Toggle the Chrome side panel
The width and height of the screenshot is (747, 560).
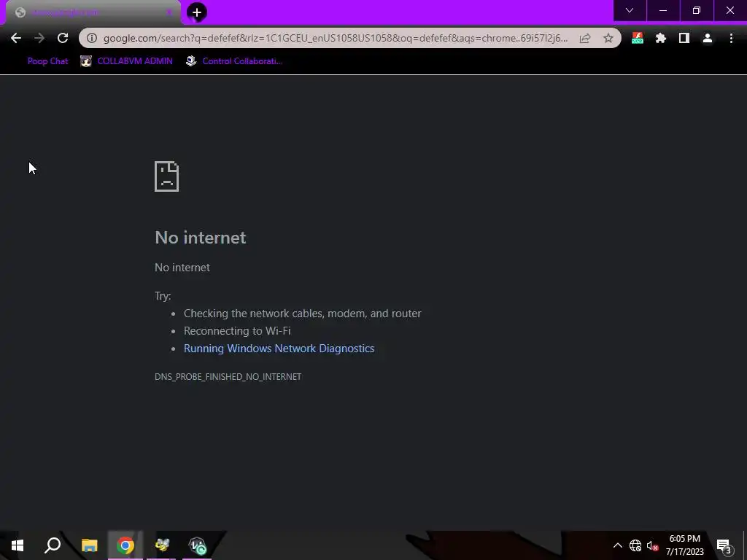pos(684,38)
